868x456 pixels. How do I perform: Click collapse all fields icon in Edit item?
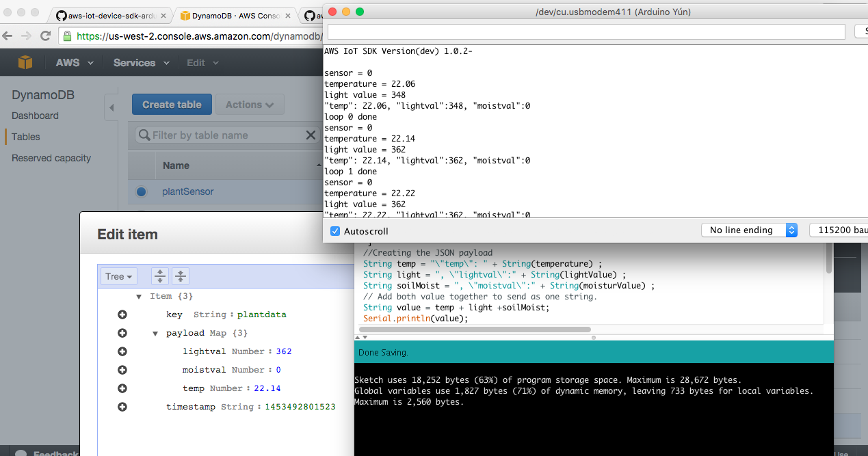180,276
